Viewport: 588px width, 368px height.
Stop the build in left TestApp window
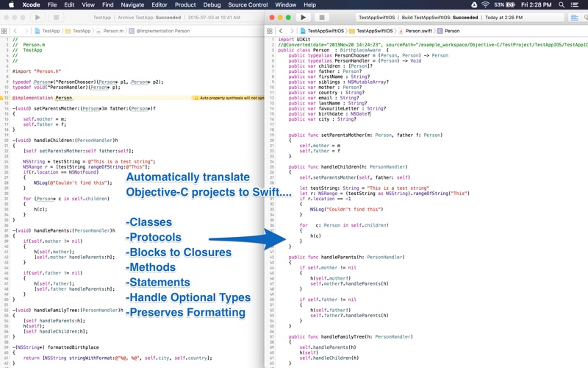coord(57,17)
